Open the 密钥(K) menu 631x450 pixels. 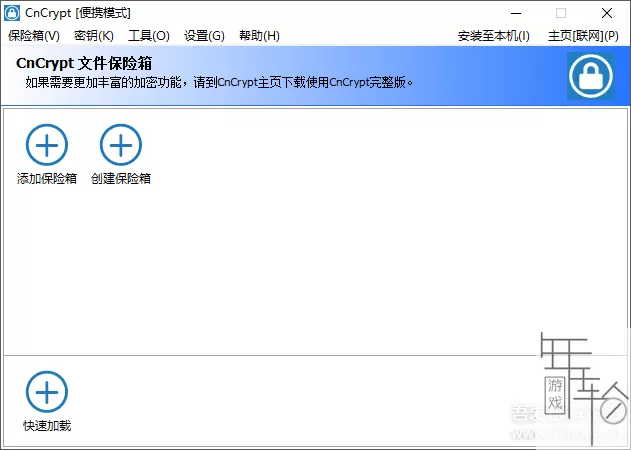(x=94, y=36)
